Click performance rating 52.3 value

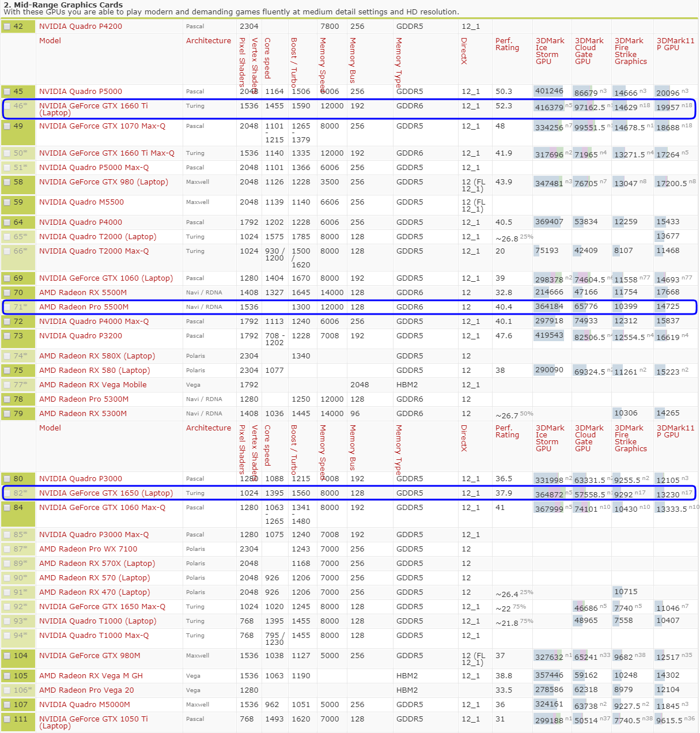pos(504,106)
